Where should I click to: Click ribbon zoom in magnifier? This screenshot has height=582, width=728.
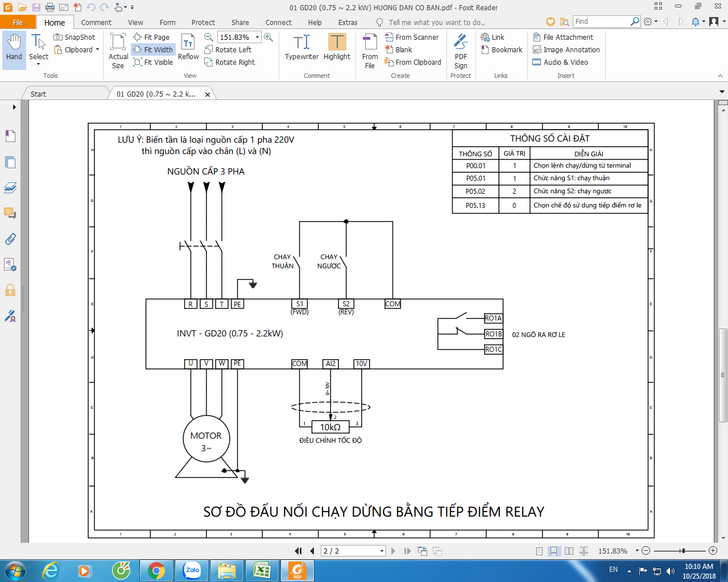268,37
